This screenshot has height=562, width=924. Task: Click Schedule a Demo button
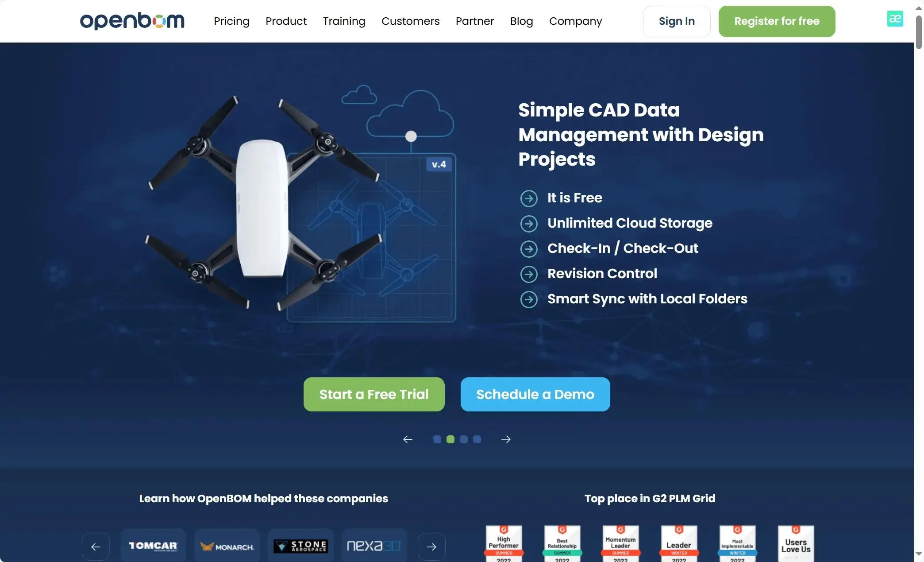point(535,394)
